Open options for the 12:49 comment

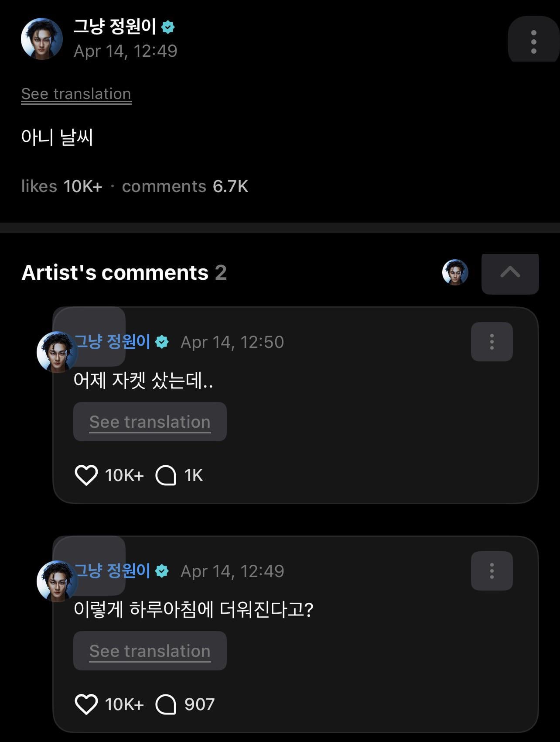(492, 571)
